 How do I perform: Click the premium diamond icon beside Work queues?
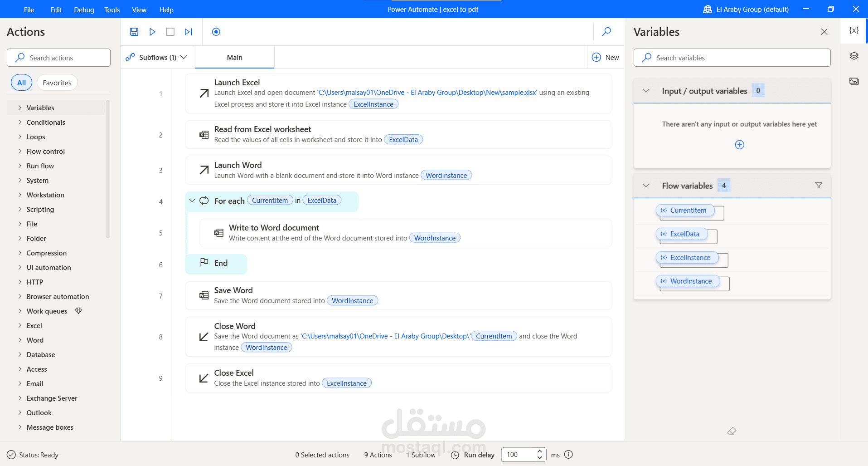click(x=78, y=311)
